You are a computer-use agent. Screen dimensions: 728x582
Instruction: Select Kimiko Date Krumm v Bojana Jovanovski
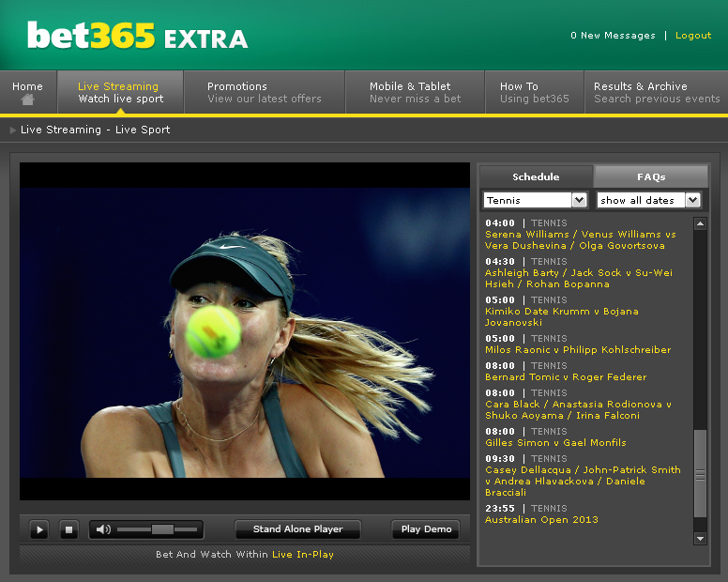tap(562, 316)
